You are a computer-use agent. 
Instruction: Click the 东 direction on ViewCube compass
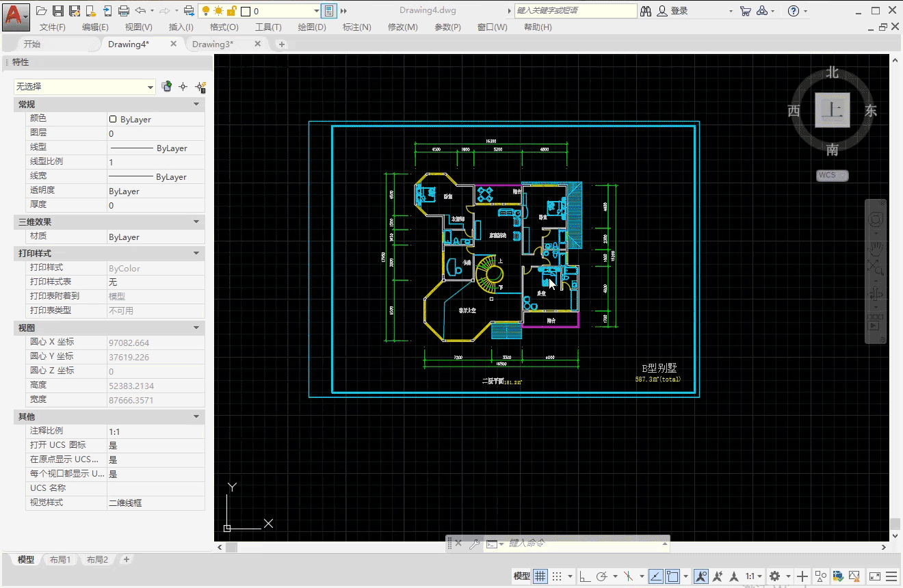[x=870, y=111]
